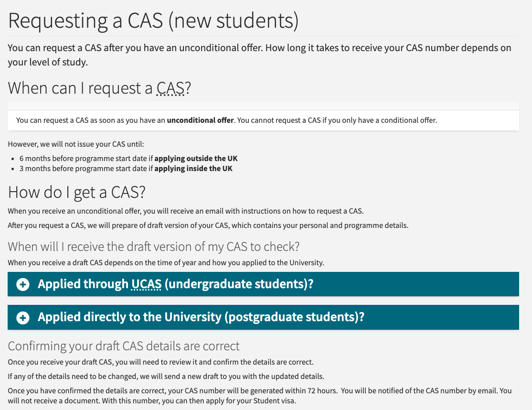Click the "If any of the details need" sentence
This screenshot has width=532, height=410.
click(166, 377)
